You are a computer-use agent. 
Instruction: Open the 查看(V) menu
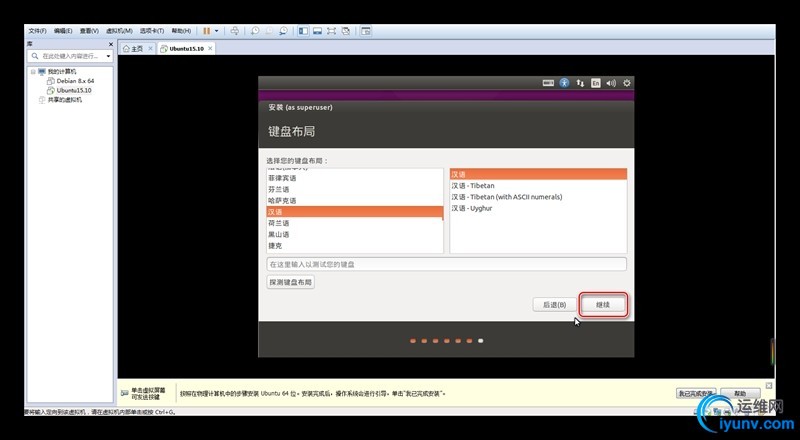(x=89, y=31)
